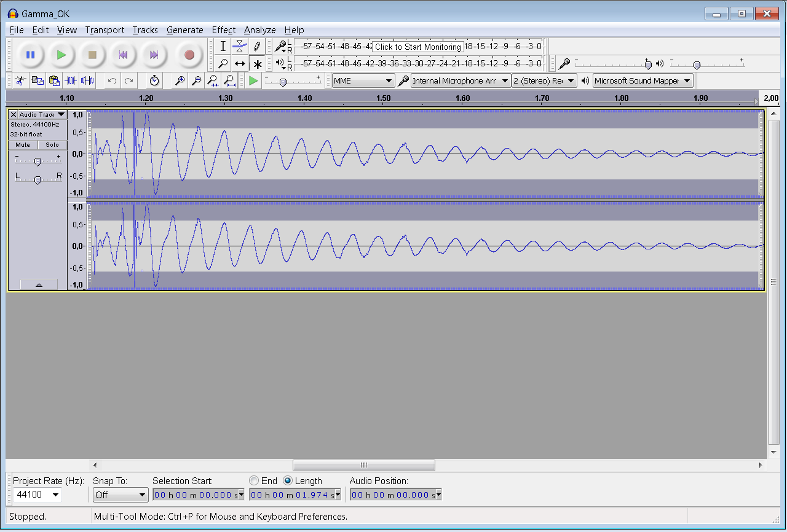The image size is (787, 532).
Task: Click the Zoom Out magnifier icon
Action: tap(196, 80)
